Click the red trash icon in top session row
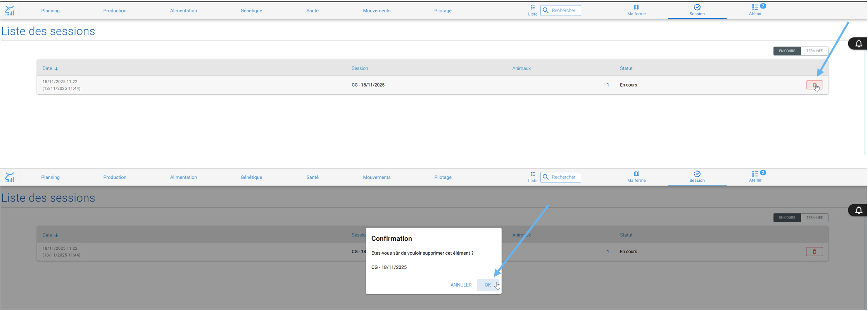Screen dimensions: 868x311 (814, 85)
